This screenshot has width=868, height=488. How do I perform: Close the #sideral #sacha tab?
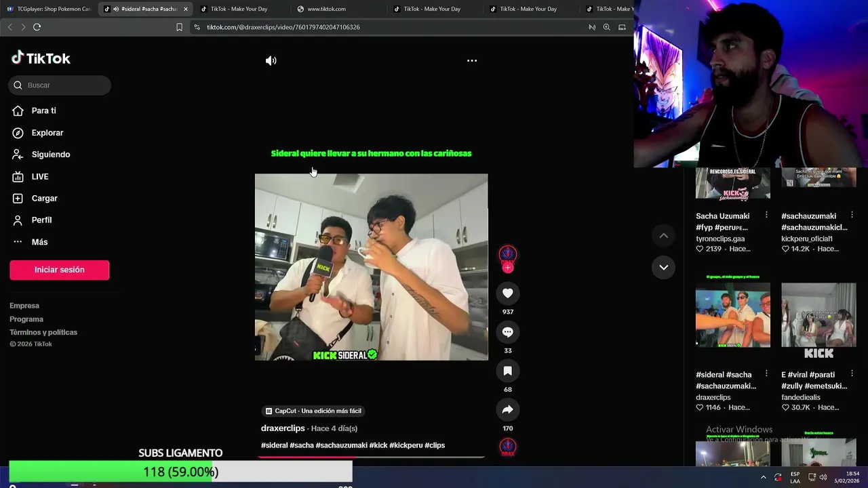tap(185, 9)
